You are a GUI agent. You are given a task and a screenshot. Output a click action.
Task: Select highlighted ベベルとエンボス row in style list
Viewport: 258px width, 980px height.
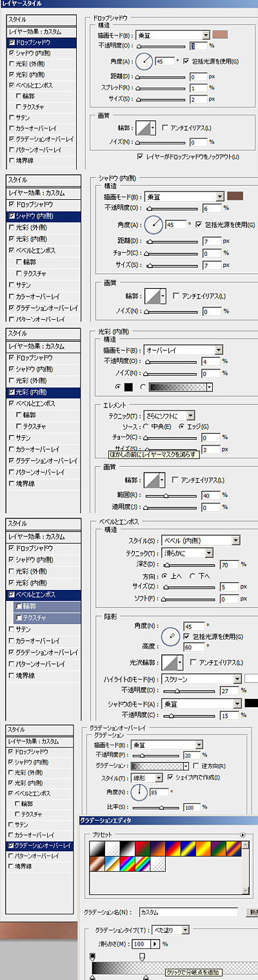coord(44,594)
